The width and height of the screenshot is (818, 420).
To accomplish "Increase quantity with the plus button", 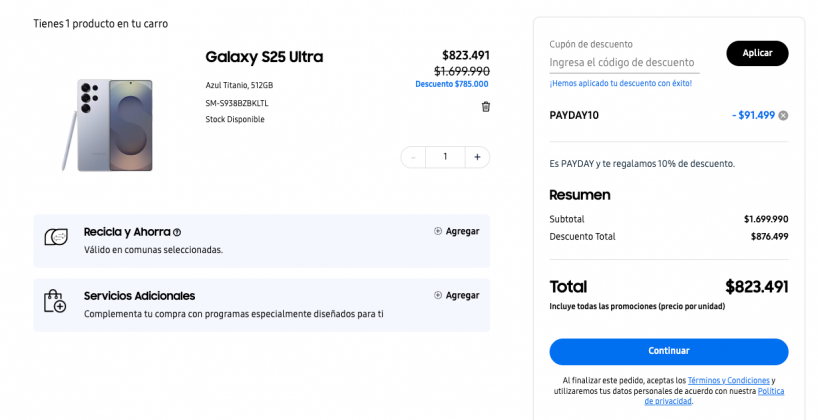I will tap(477, 157).
